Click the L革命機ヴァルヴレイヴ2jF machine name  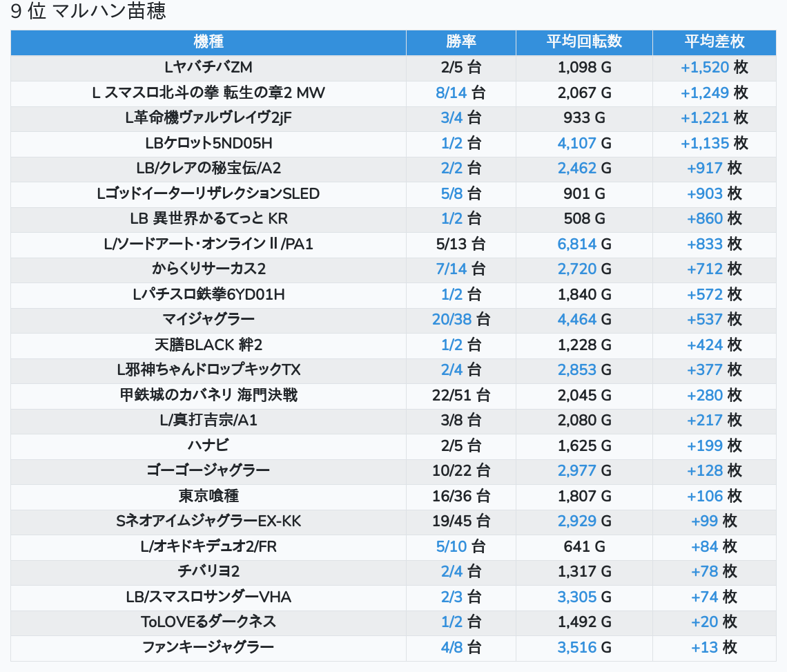(208, 117)
